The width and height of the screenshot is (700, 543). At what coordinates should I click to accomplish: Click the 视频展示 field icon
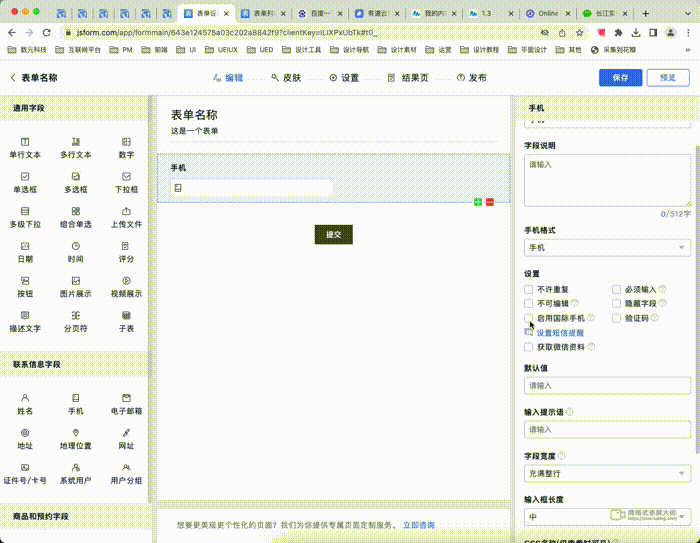click(126, 280)
